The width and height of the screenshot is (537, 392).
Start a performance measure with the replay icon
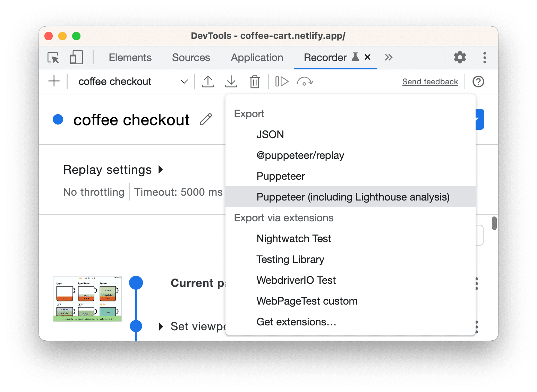pos(305,81)
